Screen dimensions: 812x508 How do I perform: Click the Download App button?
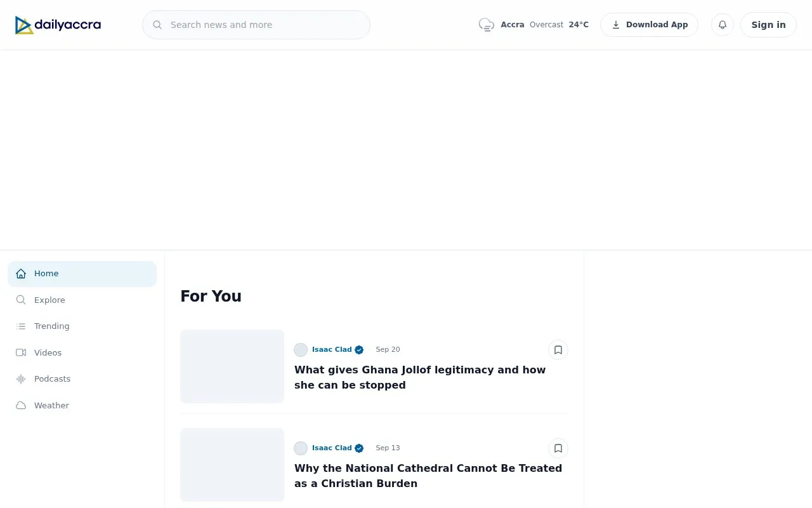pos(649,25)
